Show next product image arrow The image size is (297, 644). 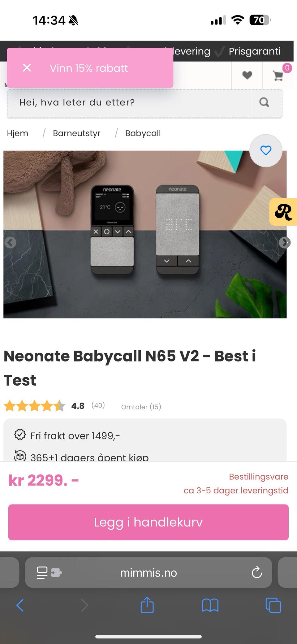point(285,243)
